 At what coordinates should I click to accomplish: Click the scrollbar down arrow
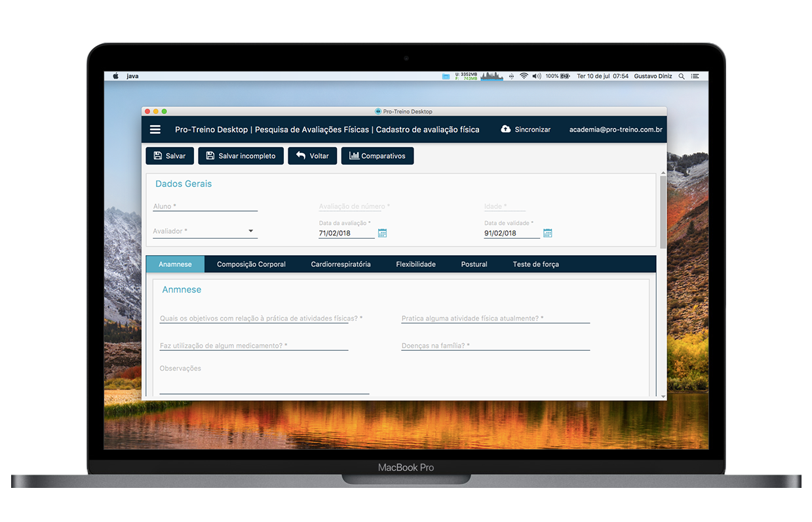[x=663, y=397]
